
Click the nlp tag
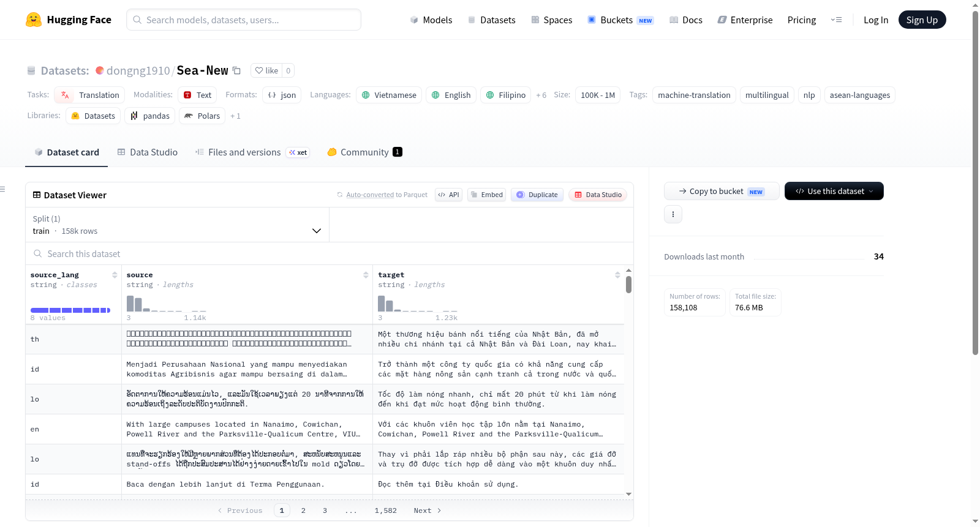click(x=809, y=95)
